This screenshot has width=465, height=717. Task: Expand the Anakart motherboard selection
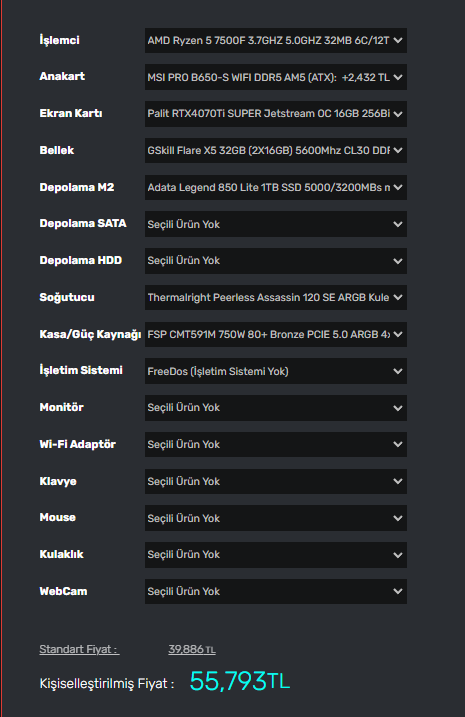point(276,77)
